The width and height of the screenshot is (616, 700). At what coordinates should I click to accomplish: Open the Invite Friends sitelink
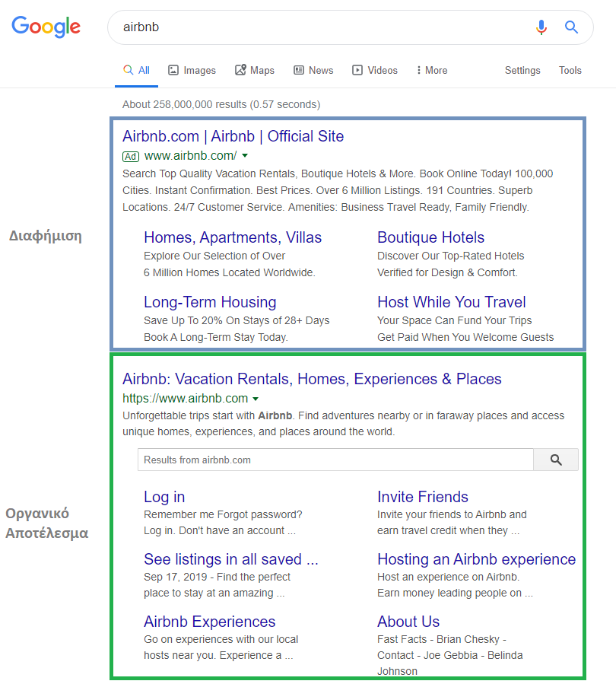(x=423, y=497)
